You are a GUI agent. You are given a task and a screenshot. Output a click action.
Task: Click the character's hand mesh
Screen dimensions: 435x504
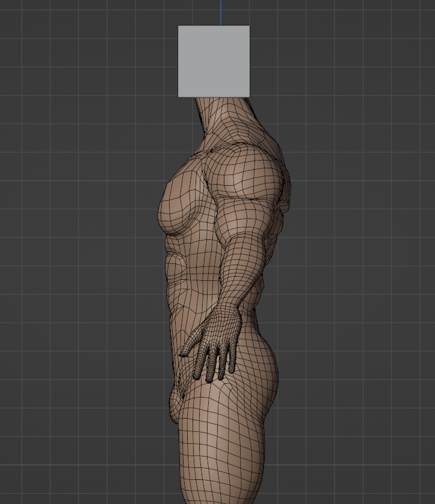click(x=211, y=344)
